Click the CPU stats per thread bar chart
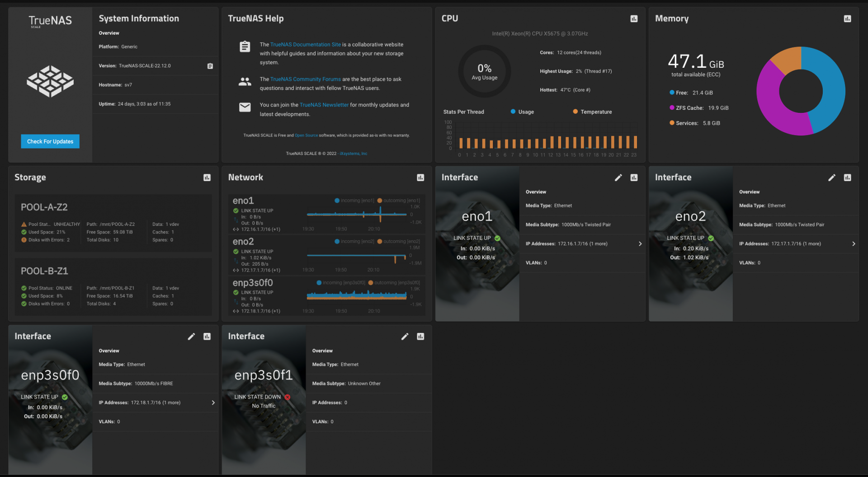 pyautogui.click(x=541, y=138)
